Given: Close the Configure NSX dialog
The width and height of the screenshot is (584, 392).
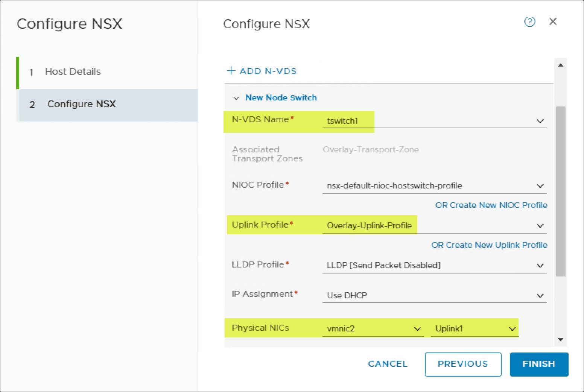Looking at the screenshot, I should coord(553,22).
